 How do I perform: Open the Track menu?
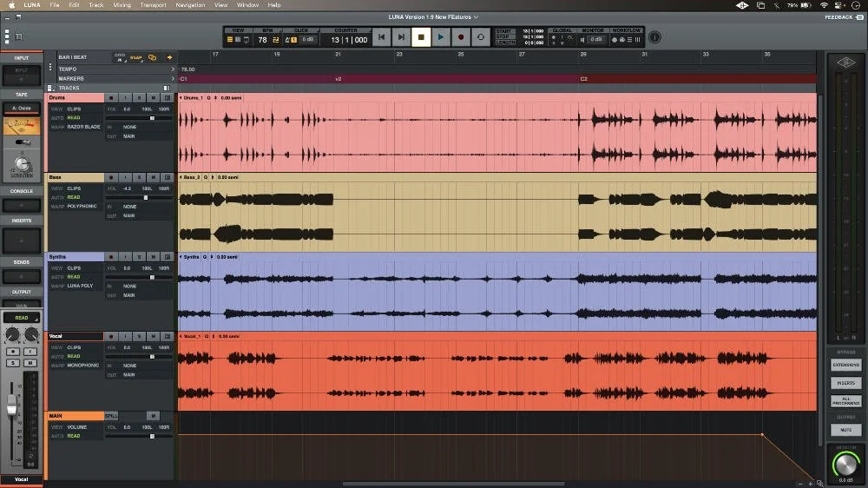tap(96, 5)
